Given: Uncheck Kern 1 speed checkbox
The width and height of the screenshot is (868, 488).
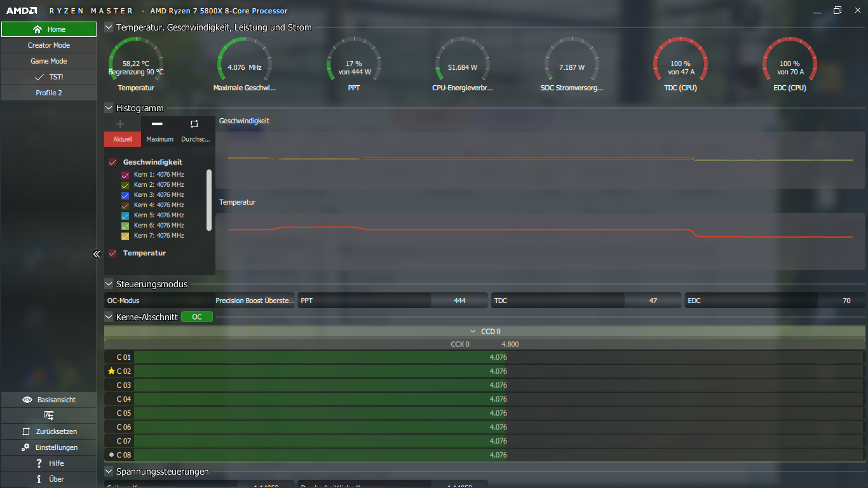Looking at the screenshot, I should (x=125, y=175).
